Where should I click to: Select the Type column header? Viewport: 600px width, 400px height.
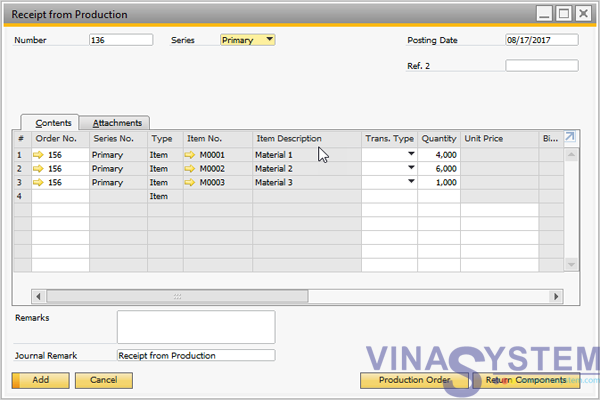[x=165, y=139]
